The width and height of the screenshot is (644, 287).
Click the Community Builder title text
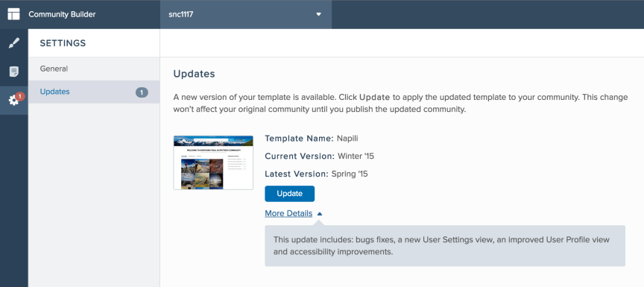pyautogui.click(x=62, y=14)
